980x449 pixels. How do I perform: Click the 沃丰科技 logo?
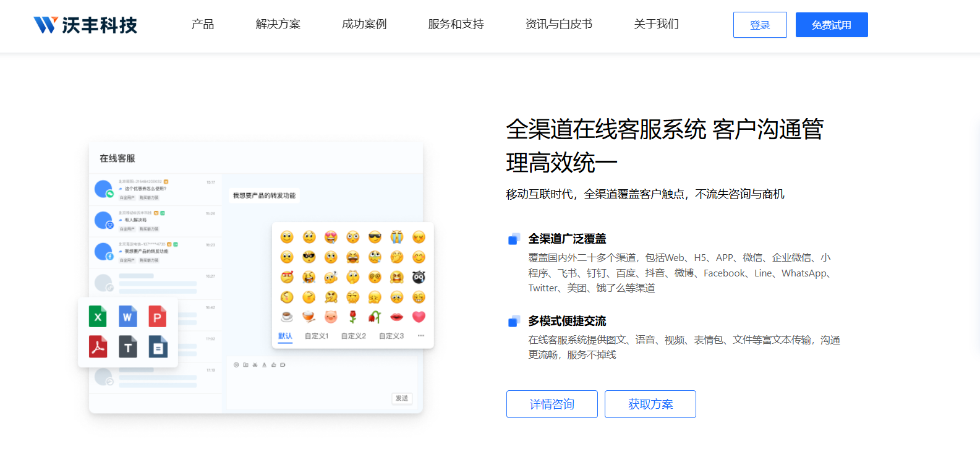click(x=85, y=25)
